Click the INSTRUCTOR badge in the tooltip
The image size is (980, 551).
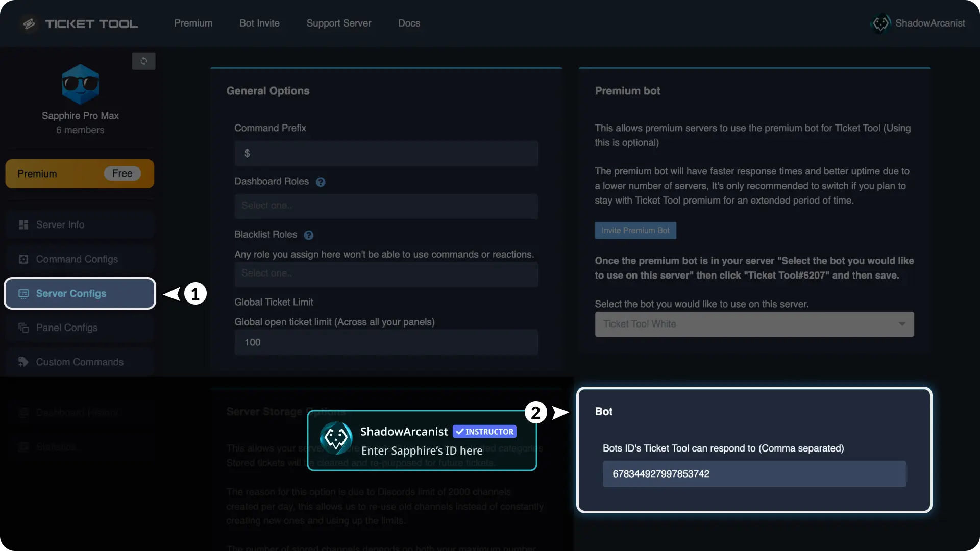[x=484, y=432]
